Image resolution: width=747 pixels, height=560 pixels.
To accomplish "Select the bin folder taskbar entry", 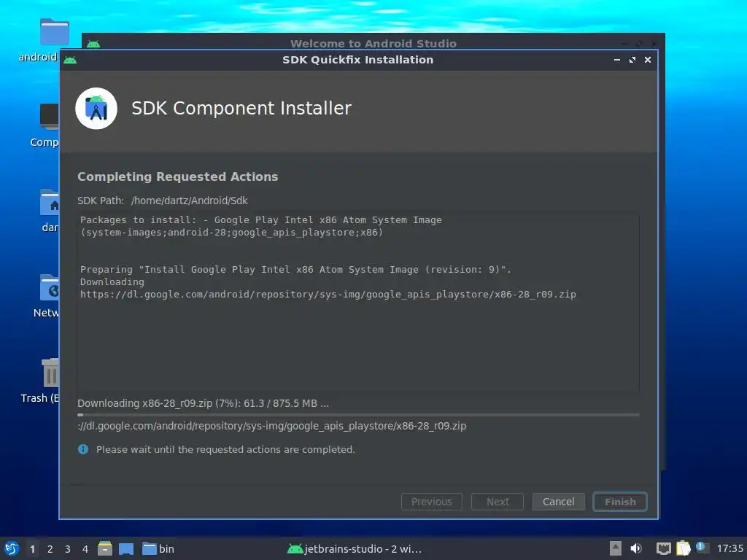I will 158,549.
